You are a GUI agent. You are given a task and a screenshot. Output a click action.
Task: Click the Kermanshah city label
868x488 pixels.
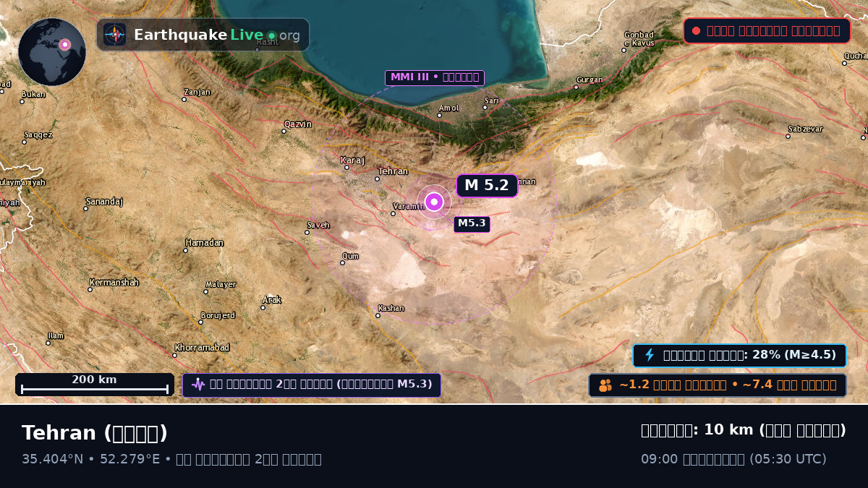[x=114, y=283]
